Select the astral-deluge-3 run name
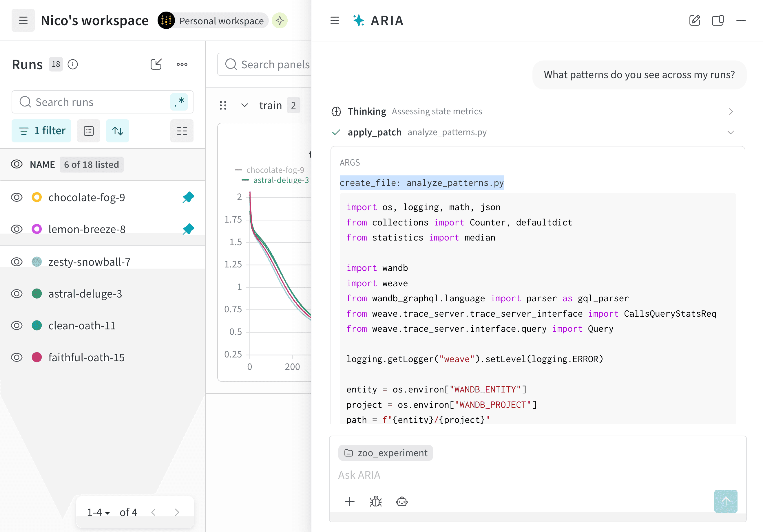Screen dimensions: 763x532 85,293
